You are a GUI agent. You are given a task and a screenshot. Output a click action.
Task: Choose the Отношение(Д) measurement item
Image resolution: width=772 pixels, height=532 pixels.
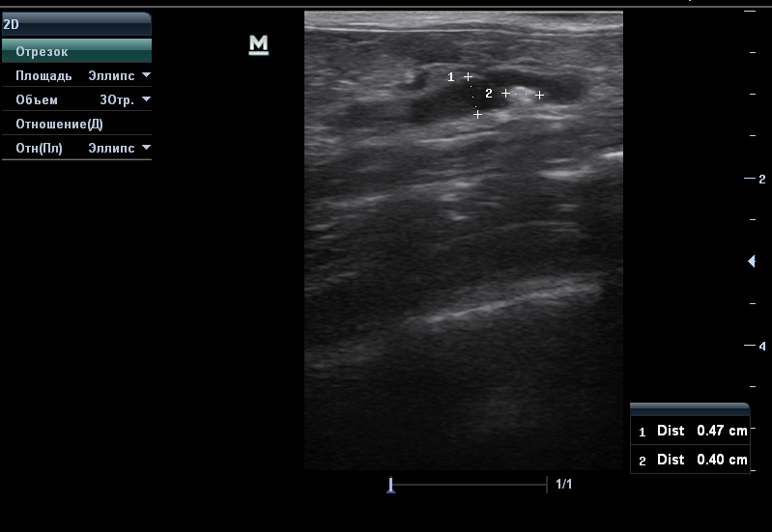point(59,124)
